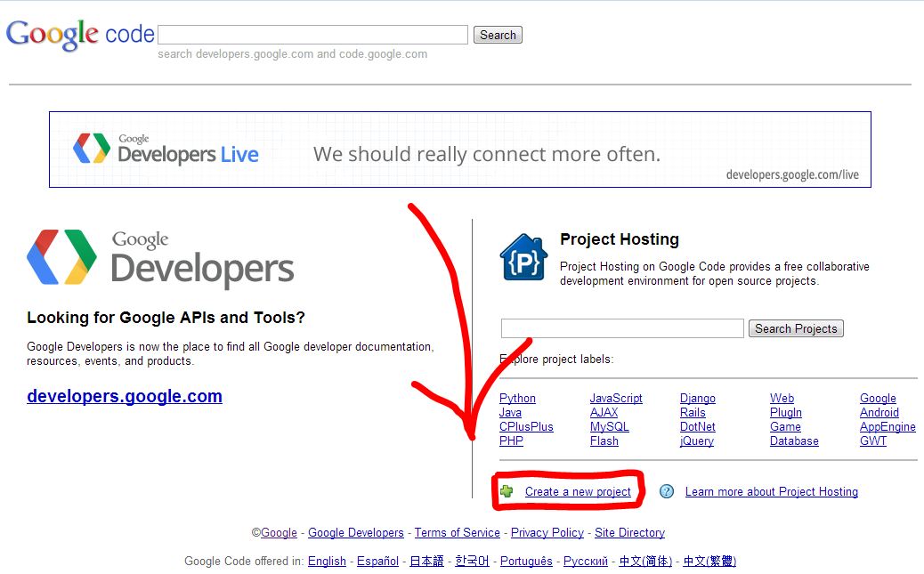Browse the MySQL project label
The width and height of the screenshot is (924, 574).
(609, 426)
